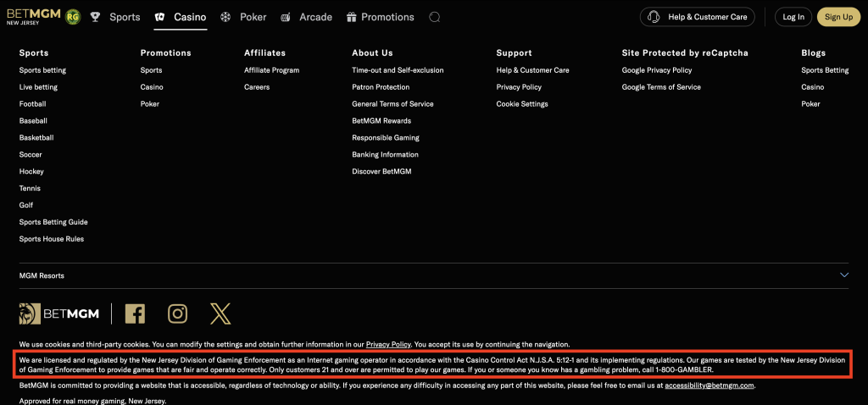This screenshot has height=405, width=868.
Task: Open Casino under the Blogs column
Action: [813, 87]
